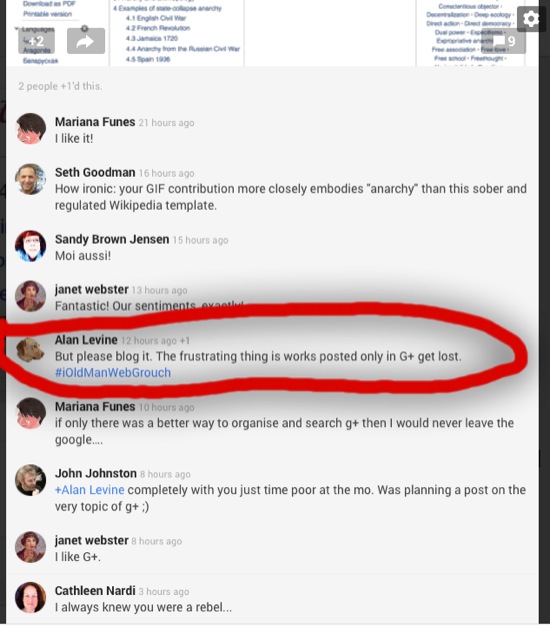Click the +1 count on Alan Levine's comment

185,341
